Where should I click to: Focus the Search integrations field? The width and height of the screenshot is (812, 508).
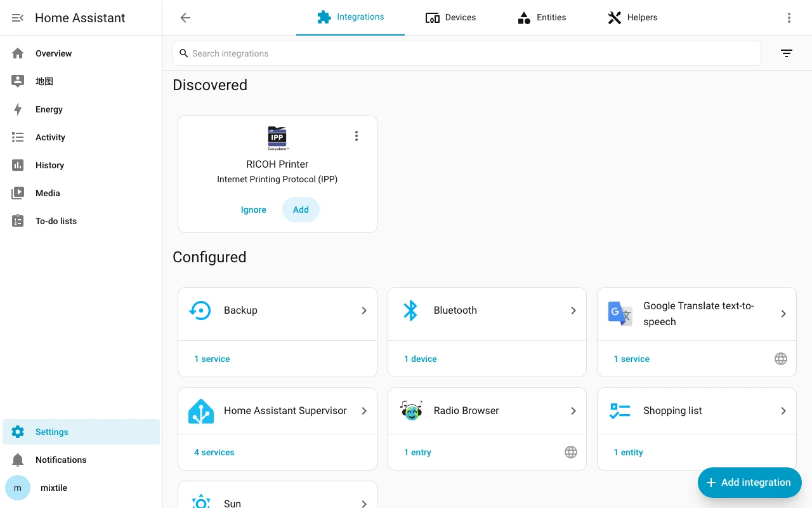(467, 53)
